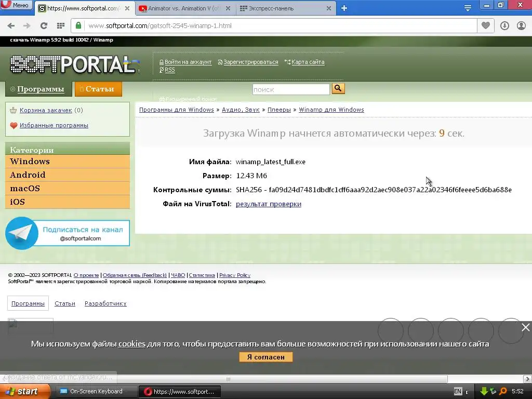This screenshot has width=532, height=399.
Task: Click the magnifier search button
Action: [338, 88]
